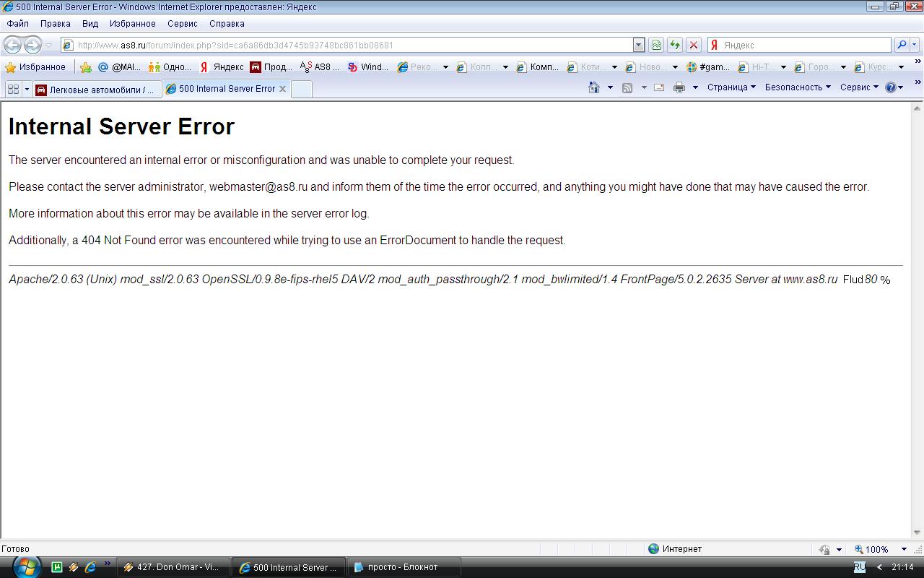Open the просто - Блокнот taskbar window

pos(402,567)
